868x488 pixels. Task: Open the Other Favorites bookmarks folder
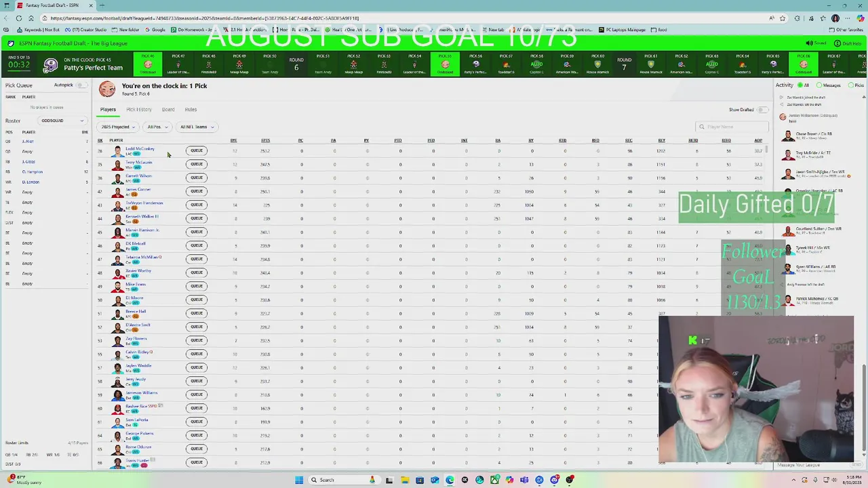(846, 30)
